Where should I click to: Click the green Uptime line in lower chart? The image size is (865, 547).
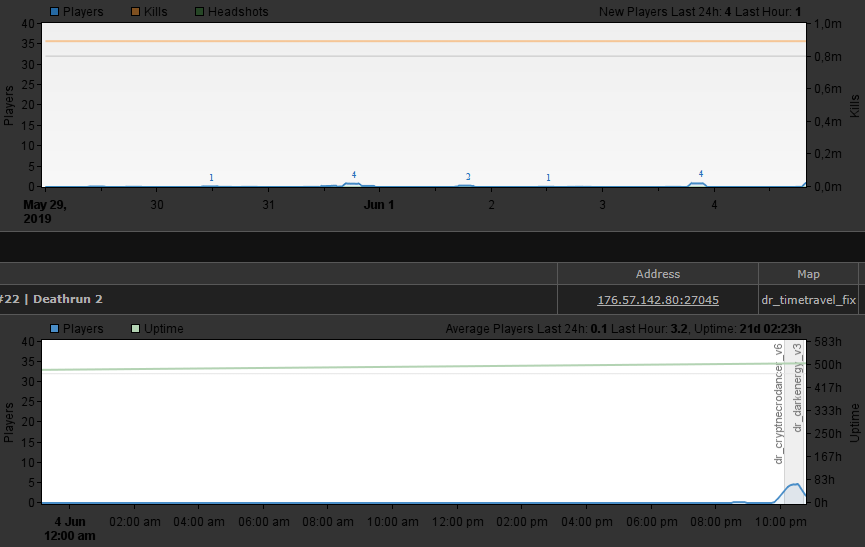[400, 367]
